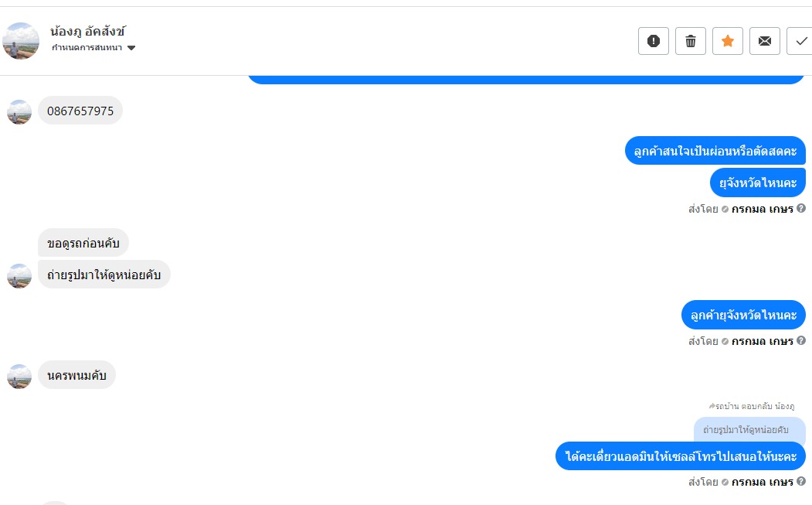Viewport: 812px width, 505px height.
Task: Click the avatar beside the 0867657975 message
Action: click(x=19, y=111)
